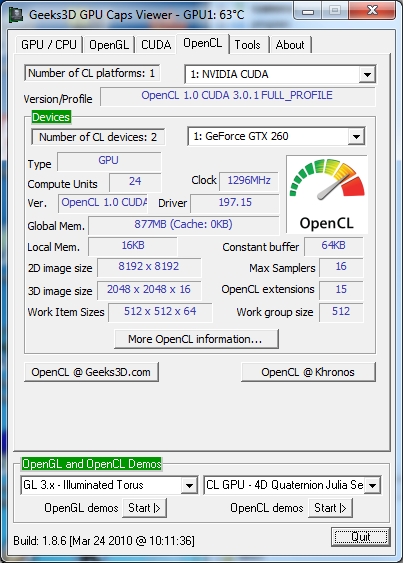Select the Work Item Sizes value 512 x 512 x 64
403x563 pixels.
click(x=160, y=312)
